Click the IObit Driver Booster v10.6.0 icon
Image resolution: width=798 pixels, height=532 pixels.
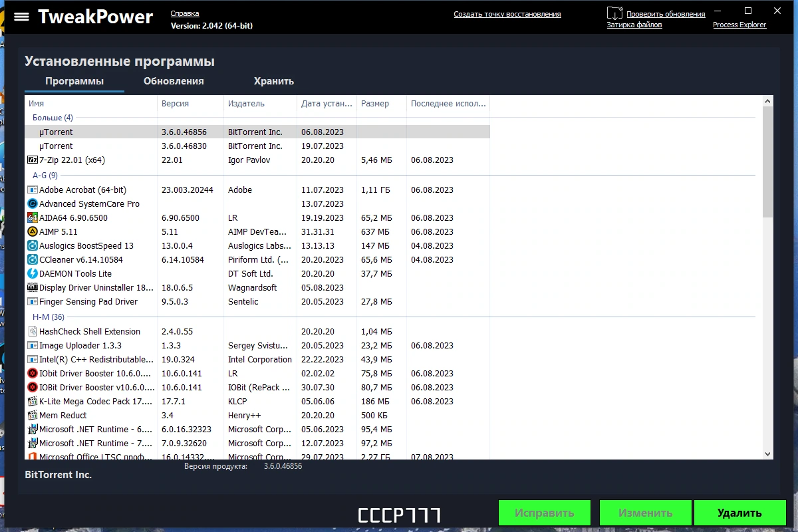(x=33, y=388)
